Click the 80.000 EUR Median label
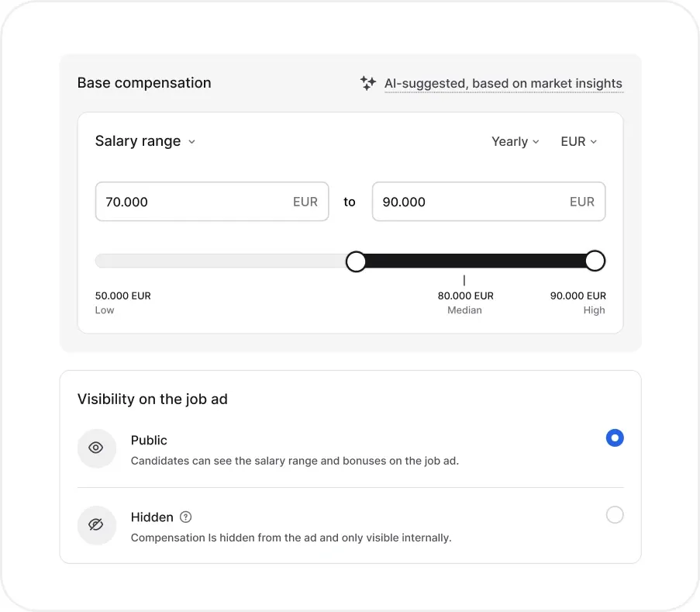The height and width of the screenshot is (612, 700). point(465,303)
